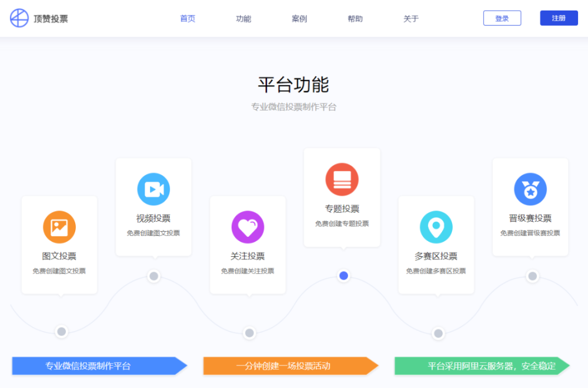Click the red 专题投票 list icon
Viewport: 588px width, 388px height.
coord(342,179)
